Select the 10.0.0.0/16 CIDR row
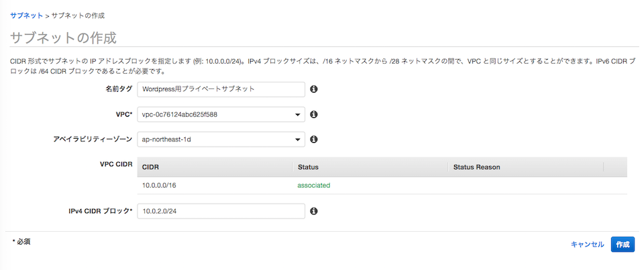This screenshot has width=644, height=270. tap(382, 186)
